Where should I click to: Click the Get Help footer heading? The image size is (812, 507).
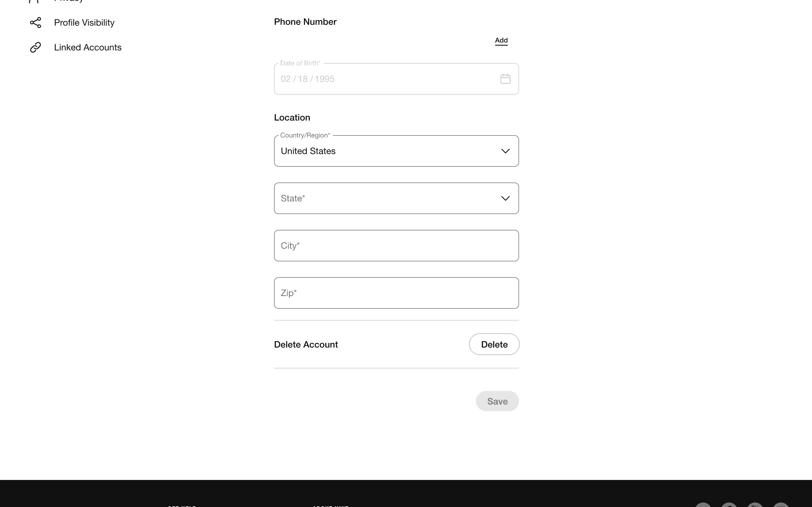[182, 506]
